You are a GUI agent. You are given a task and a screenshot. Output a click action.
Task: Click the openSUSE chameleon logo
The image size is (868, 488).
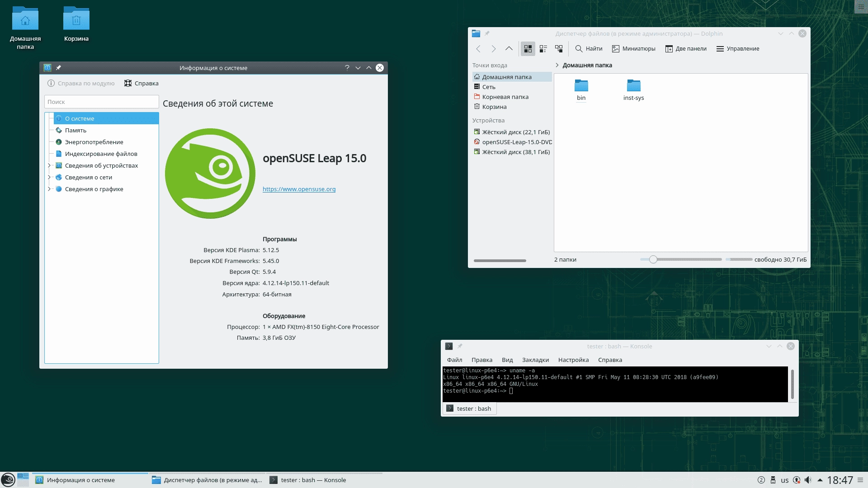point(210,174)
